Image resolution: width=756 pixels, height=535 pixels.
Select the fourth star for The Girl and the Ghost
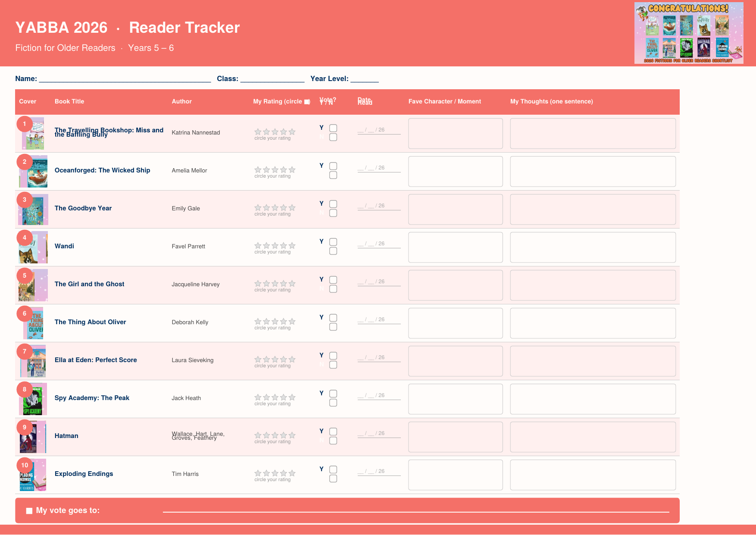click(x=284, y=284)
